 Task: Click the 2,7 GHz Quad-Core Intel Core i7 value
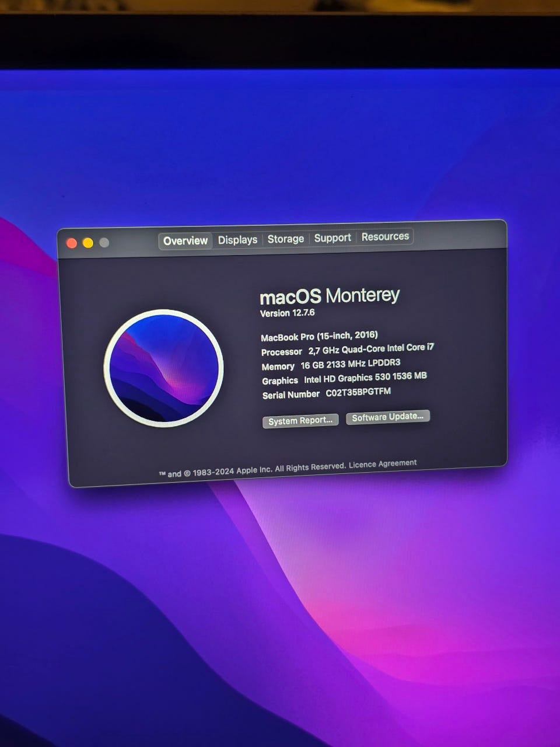tap(371, 349)
